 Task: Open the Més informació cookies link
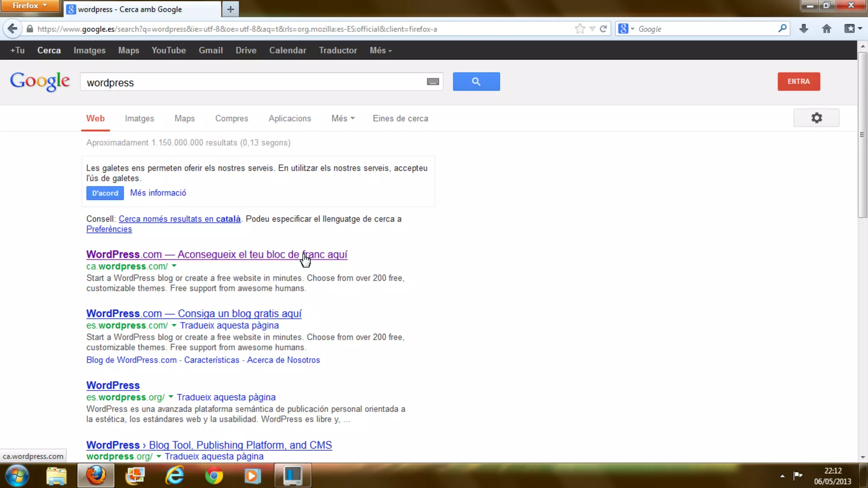coord(158,193)
